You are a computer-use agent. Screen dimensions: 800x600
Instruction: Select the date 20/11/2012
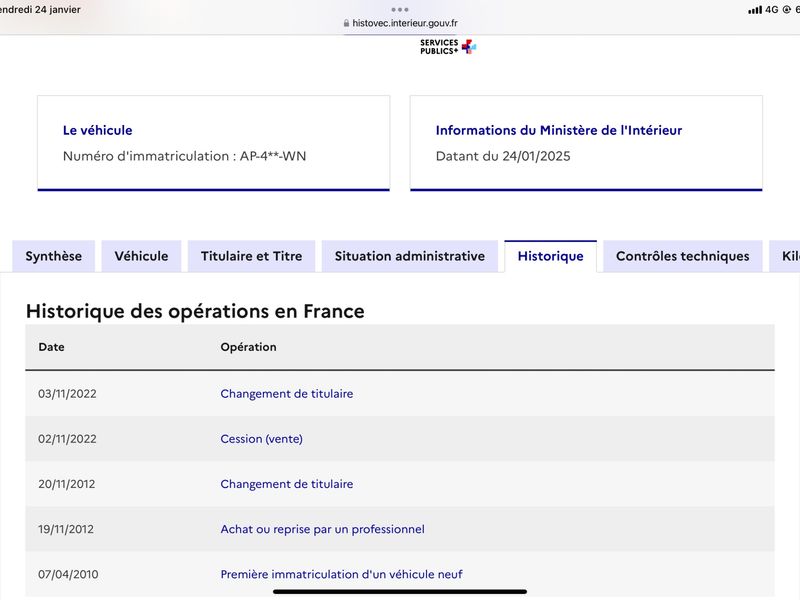click(x=67, y=484)
